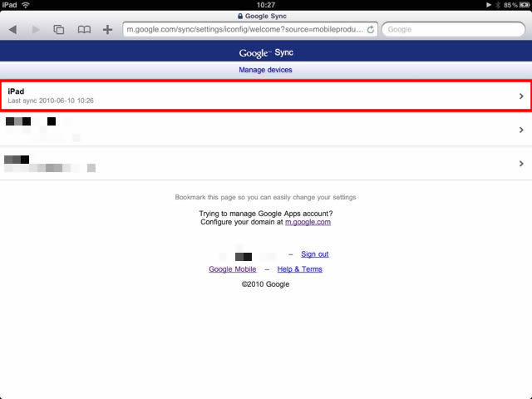This screenshot has height=399, width=532.
Task: Expand iPad row chevron
Action: 521,96
